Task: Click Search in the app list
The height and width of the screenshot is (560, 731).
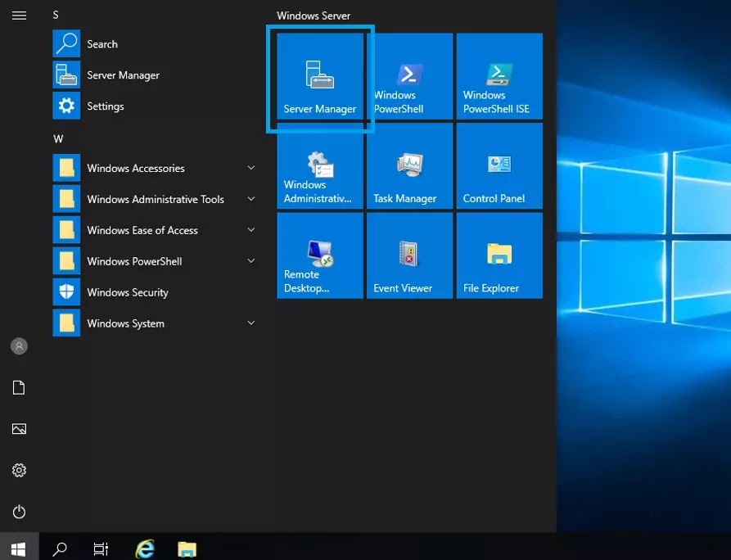Action: [156, 44]
